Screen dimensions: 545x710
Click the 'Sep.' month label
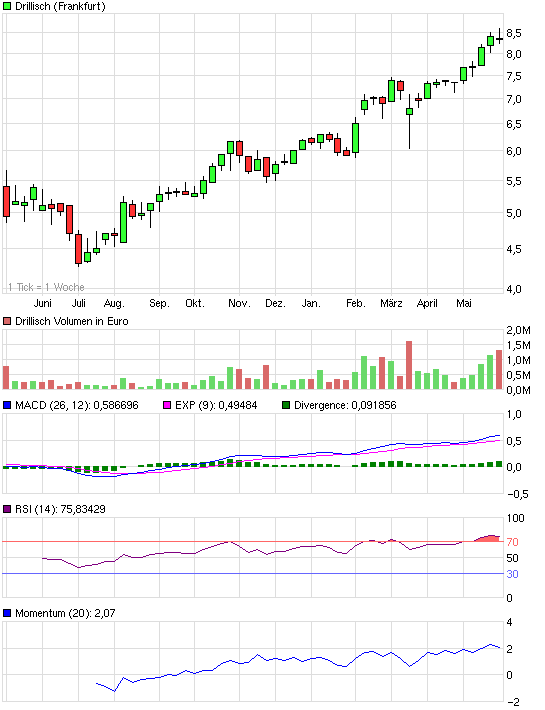click(x=159, y=303)
